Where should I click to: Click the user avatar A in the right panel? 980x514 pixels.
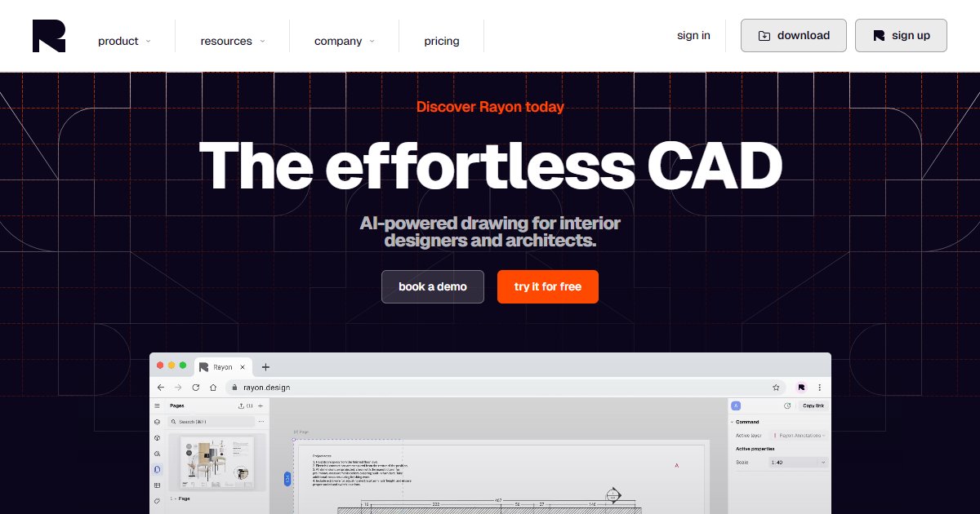(x=736, y=405)
